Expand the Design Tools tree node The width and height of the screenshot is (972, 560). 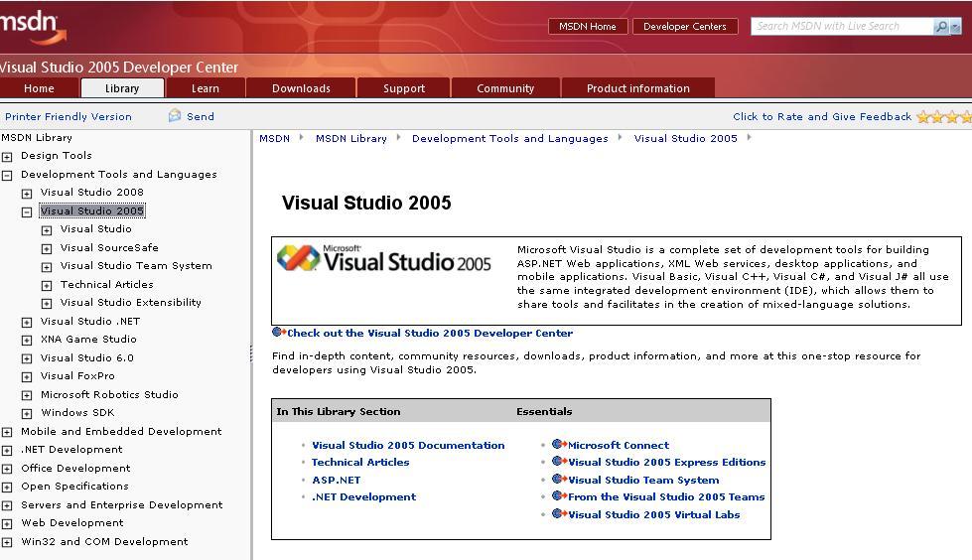(x=7, y=157)
